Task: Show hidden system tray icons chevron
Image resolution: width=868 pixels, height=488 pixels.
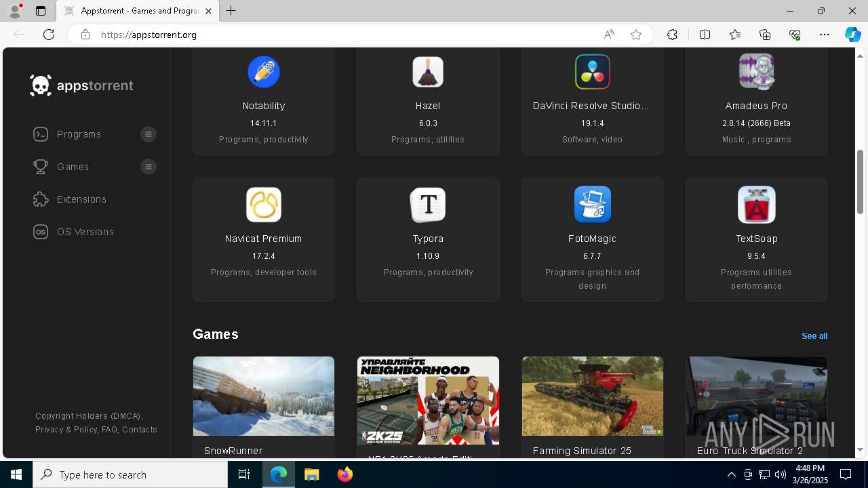Action: point(731,474)
